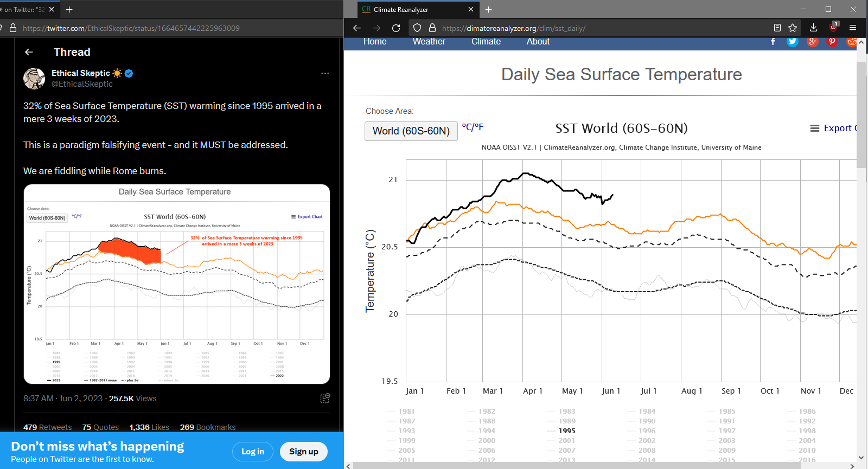Open the chart Export menu
The height and width of the screenshot is (469, 868).
(833, 129)
